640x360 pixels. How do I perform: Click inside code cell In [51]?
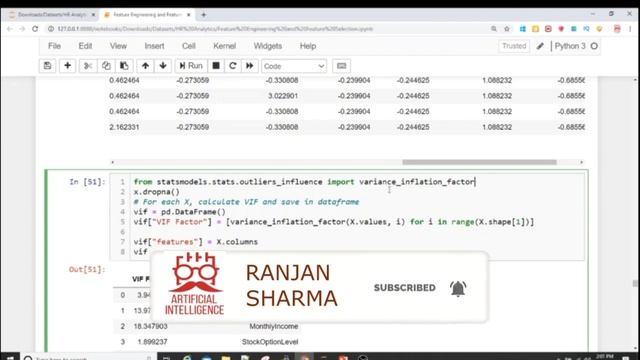pos(347,217)
